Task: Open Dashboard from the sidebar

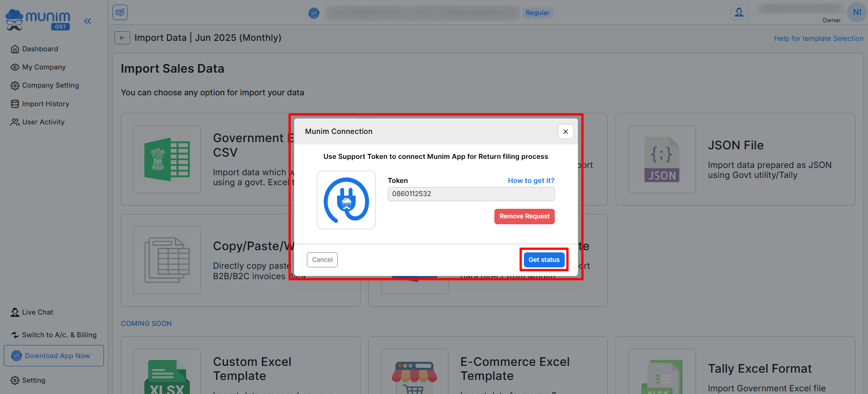Action: click(x=40, y=49)
